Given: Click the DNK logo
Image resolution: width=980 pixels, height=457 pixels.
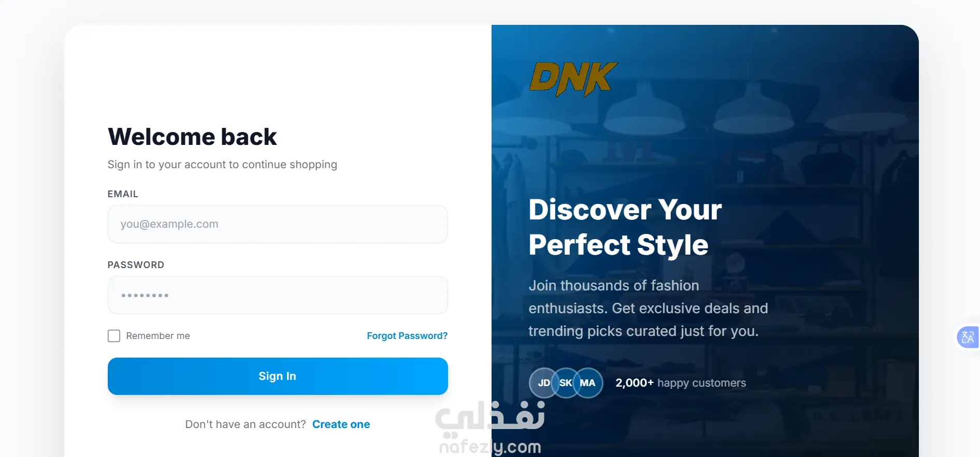Looking at the screenshot, I should point(573,79).
